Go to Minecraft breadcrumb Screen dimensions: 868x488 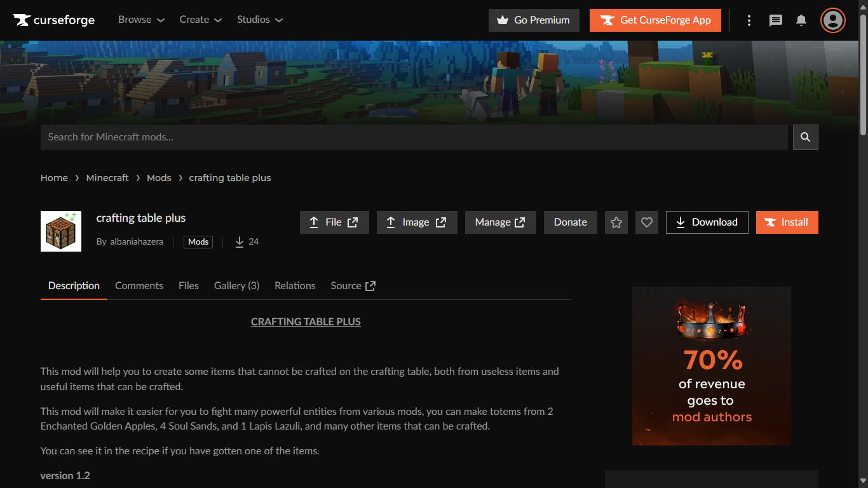[107, 178]
